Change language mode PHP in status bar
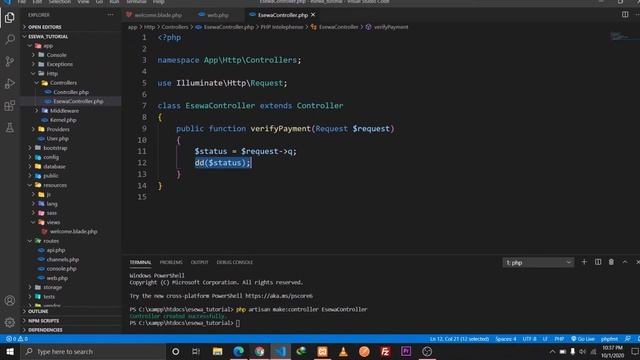 tap(559, 339)
